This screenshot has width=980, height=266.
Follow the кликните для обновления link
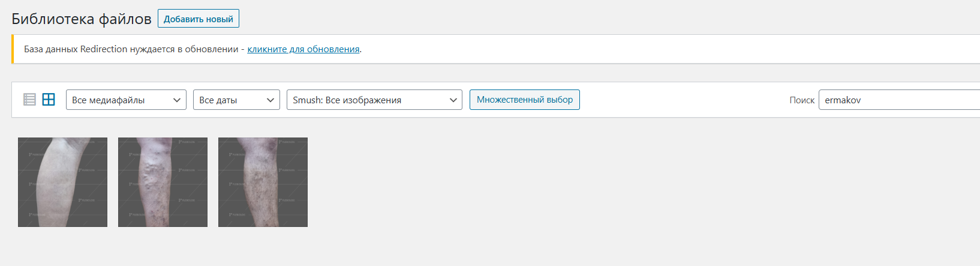coord(303,49)
